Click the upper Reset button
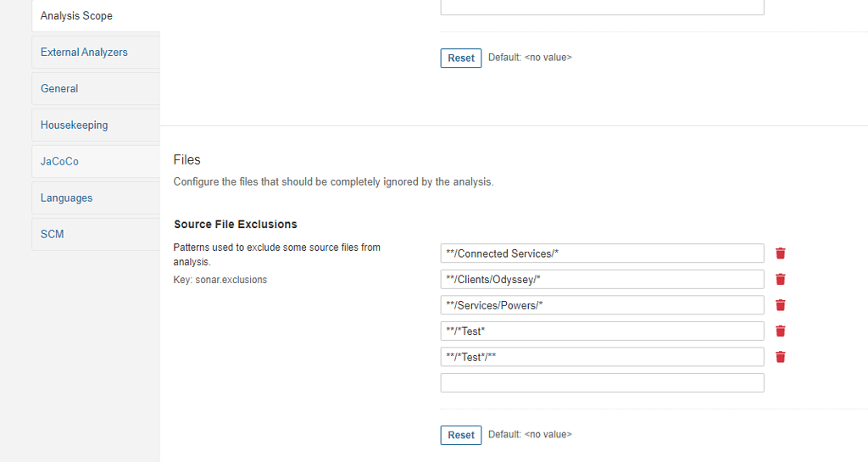Screen dimensions: 868x462 tap(461, 58)
